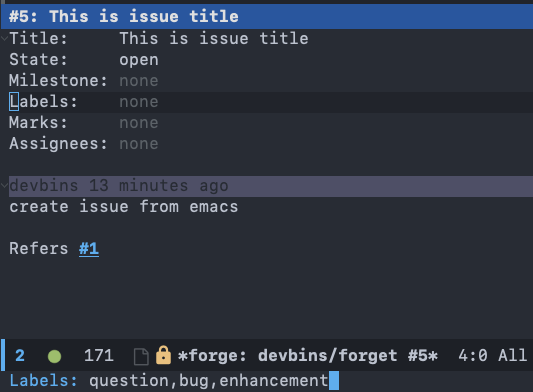
Task: Click the Milestone field value none
Action: [x=139, y=81]
